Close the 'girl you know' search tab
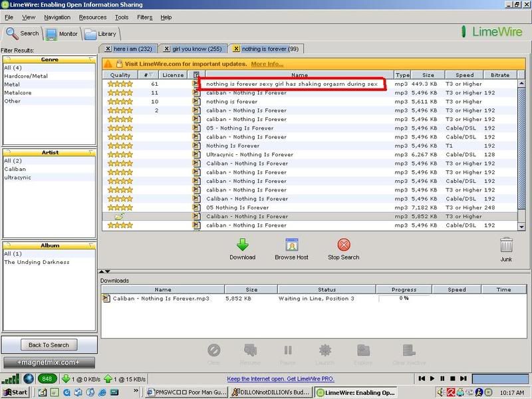 [166, 49]
